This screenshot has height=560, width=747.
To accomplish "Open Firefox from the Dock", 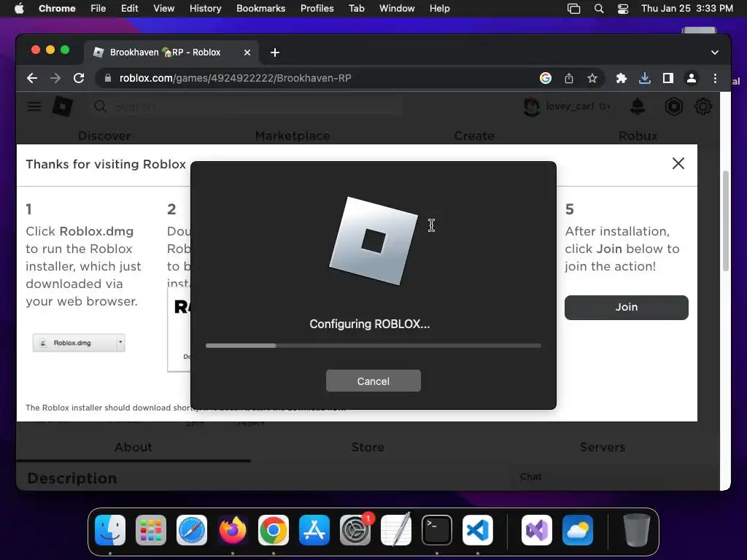I will coord(233,530).
